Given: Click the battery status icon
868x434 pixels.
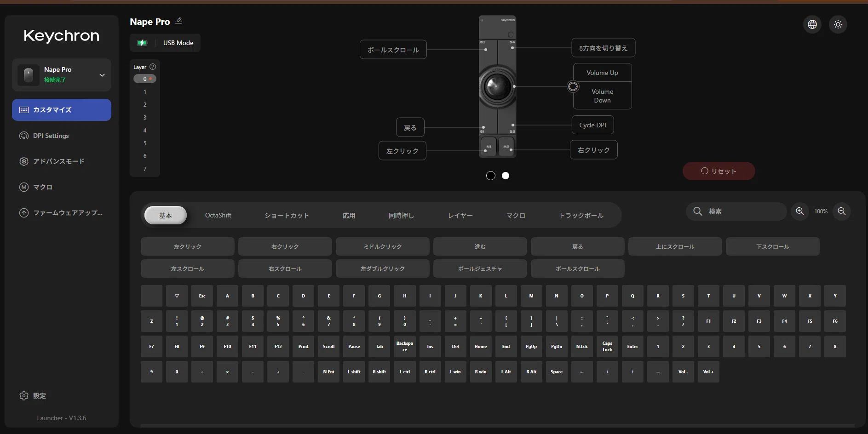Looking at the screenshot, I should (142, 43).
